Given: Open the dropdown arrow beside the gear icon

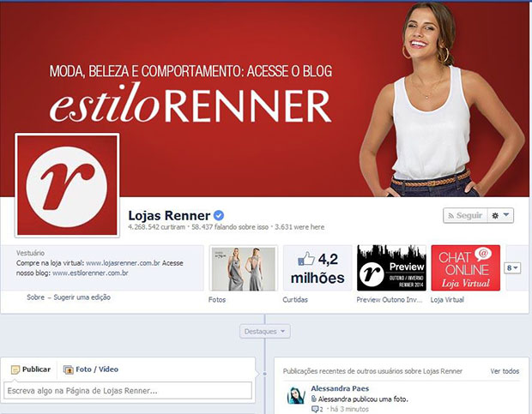Looking at the screenshot, I should tap(506, 215).
